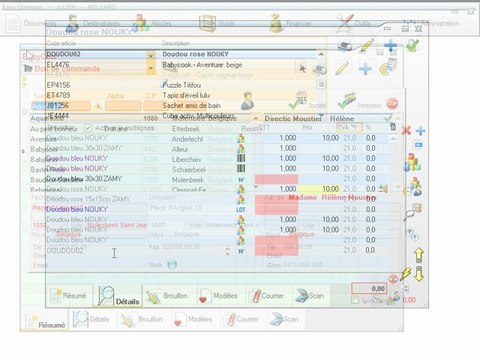480x360 pixels.
Task: Toggle the multilignes checkbox
Action: [x=88, y=128]
